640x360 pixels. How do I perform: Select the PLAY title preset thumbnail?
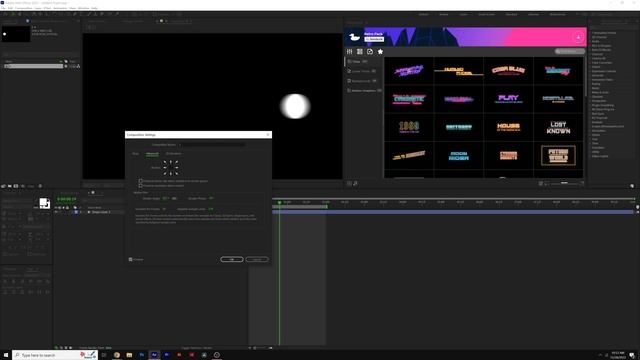(508, 99)
